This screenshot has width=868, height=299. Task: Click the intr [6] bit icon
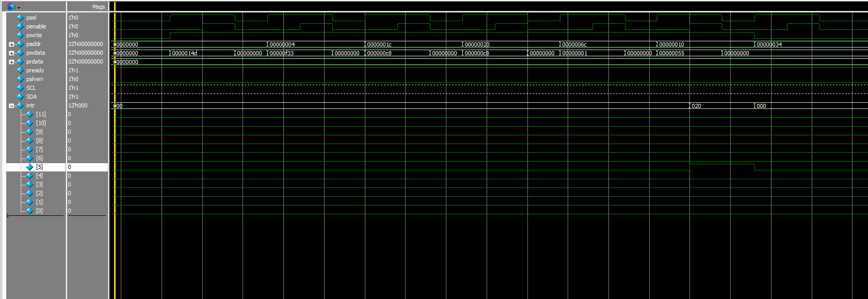point(29,158)
